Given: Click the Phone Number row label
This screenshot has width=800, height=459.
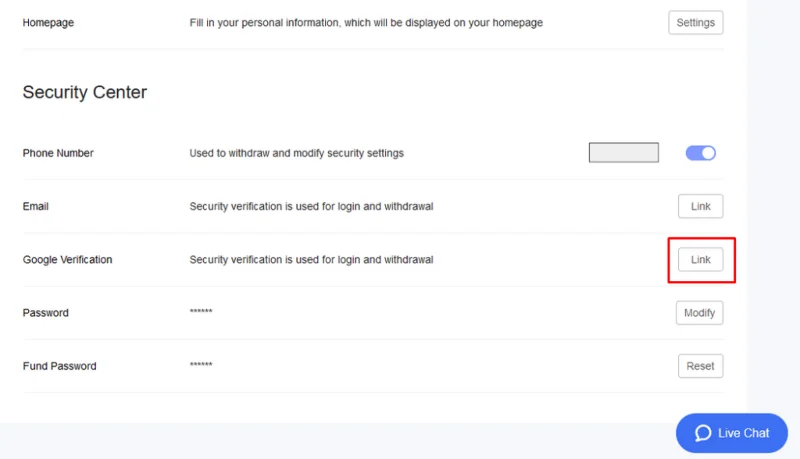Looking at the screenshot, I should (x=58, y=153).
